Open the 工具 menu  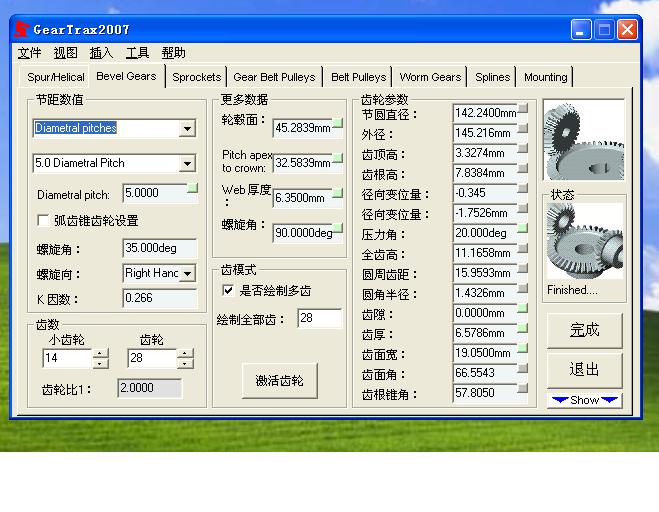tap(137, 53)
